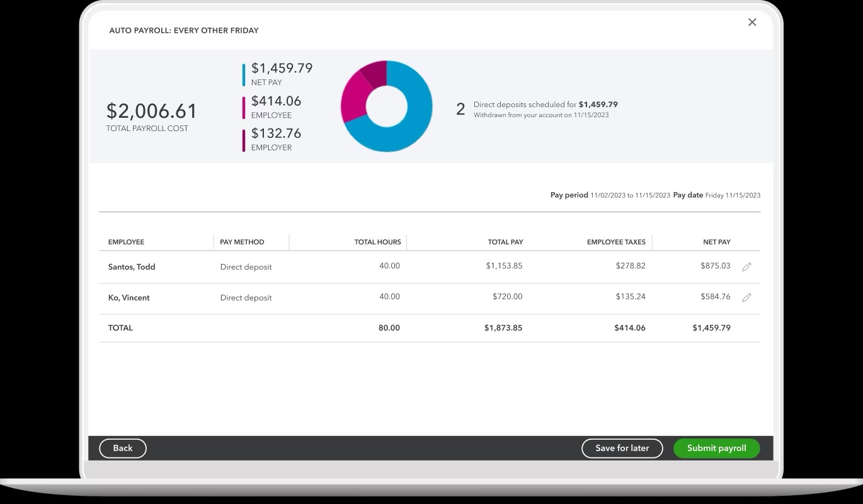Click total hours 40.00 for Santos, Todd
Screen dimensions: 863x504
(389, 266)
